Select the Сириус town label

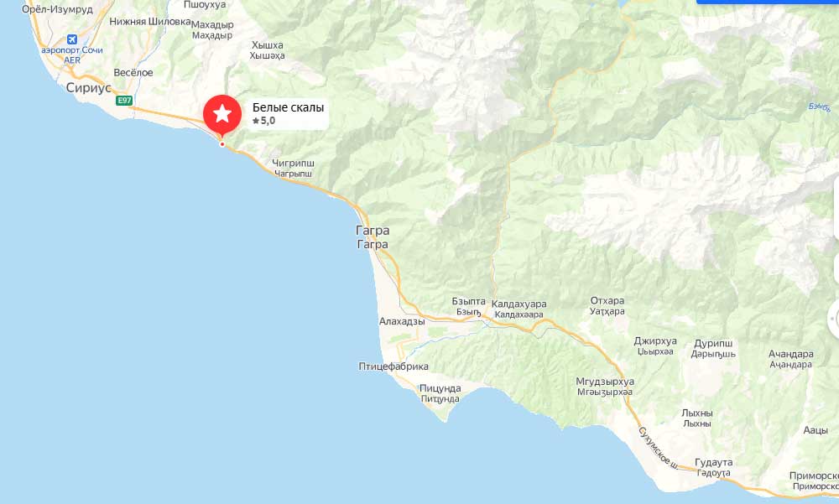click(88, 88)
